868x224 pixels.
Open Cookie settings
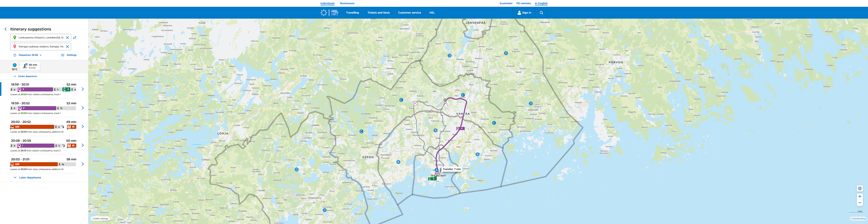100,219
